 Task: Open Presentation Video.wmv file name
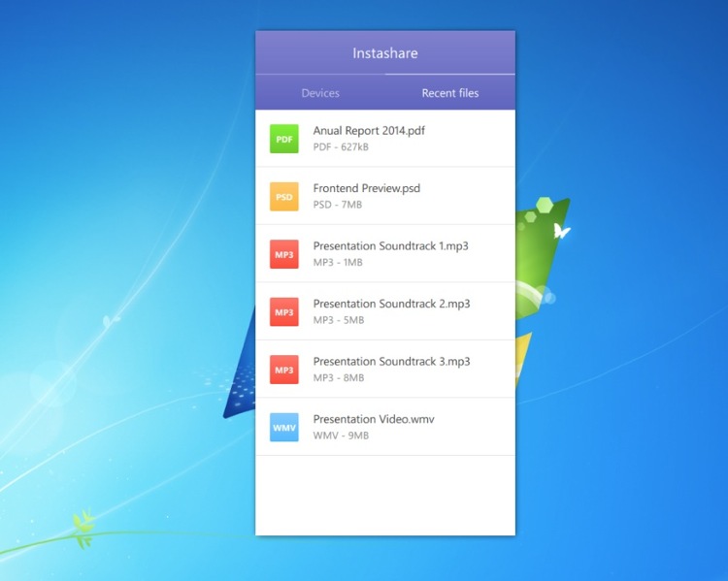(x=374, y=419)
